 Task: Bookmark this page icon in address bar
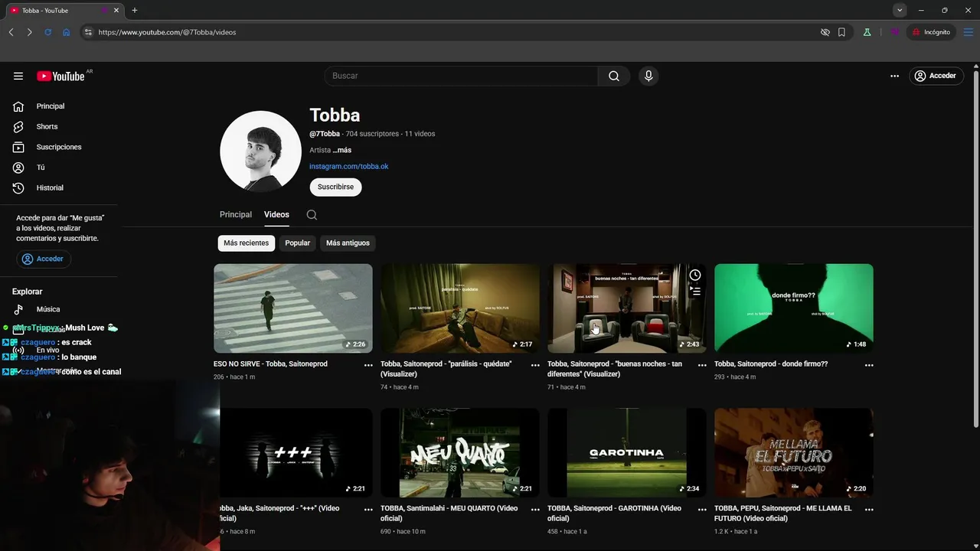point(841,32)
